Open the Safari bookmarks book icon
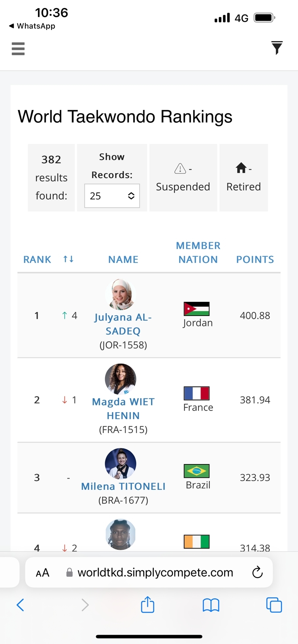This screenshot has height=644, width=298. pos(211,605)
